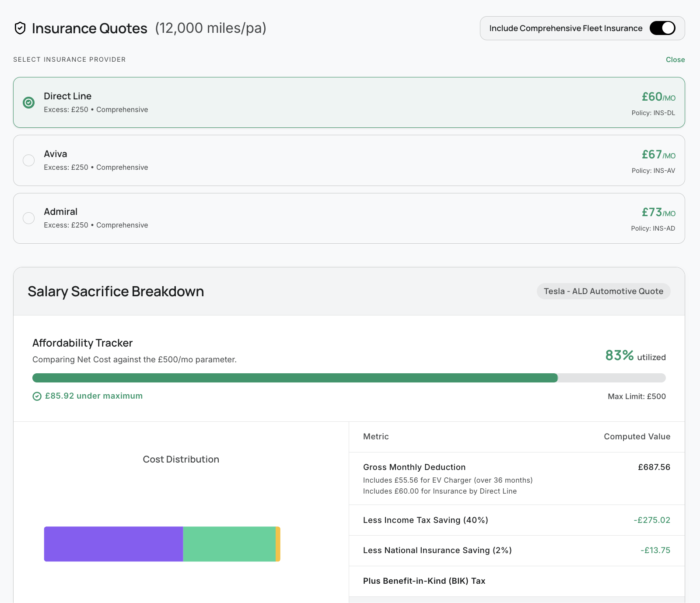Click the Admiral £73/mo price

tap(658, 213)
